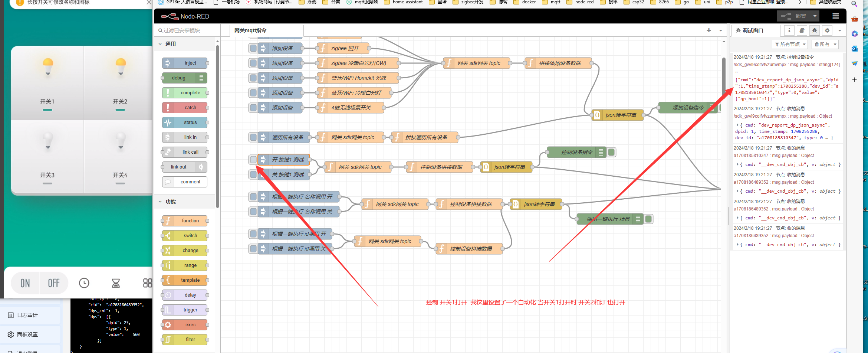Select the debug node in palette
Screen dimensions: 868x353
[184, 78]
